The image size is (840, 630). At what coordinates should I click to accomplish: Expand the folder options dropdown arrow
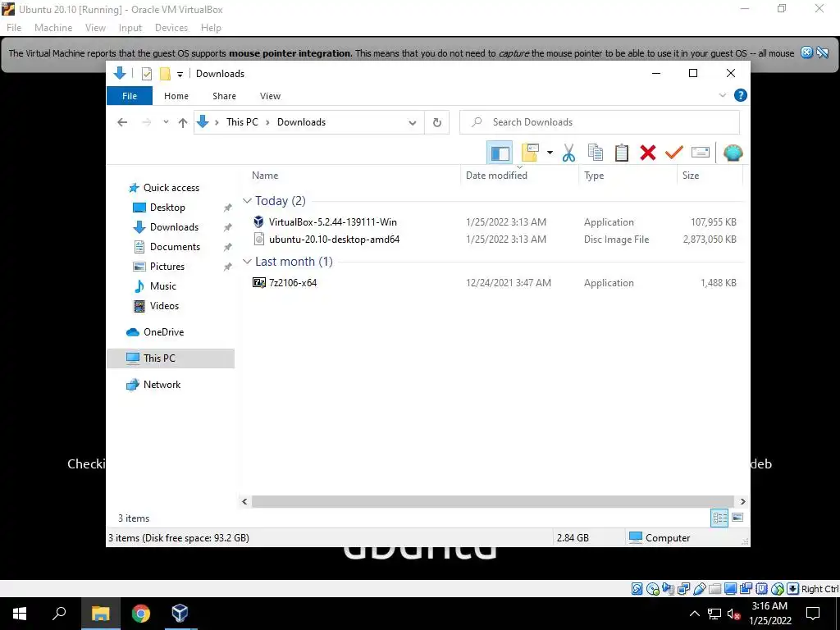click(x=550, y=153)
